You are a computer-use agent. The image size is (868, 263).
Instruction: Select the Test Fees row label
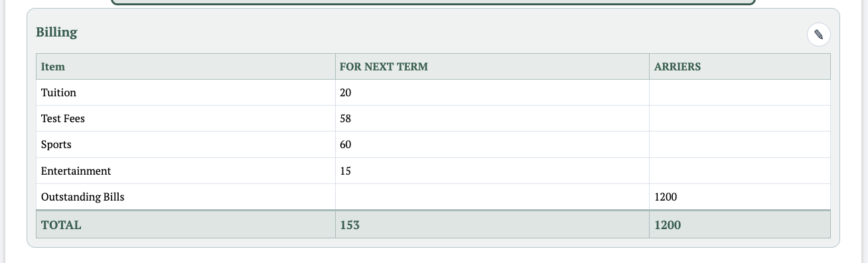click(63, 118)
